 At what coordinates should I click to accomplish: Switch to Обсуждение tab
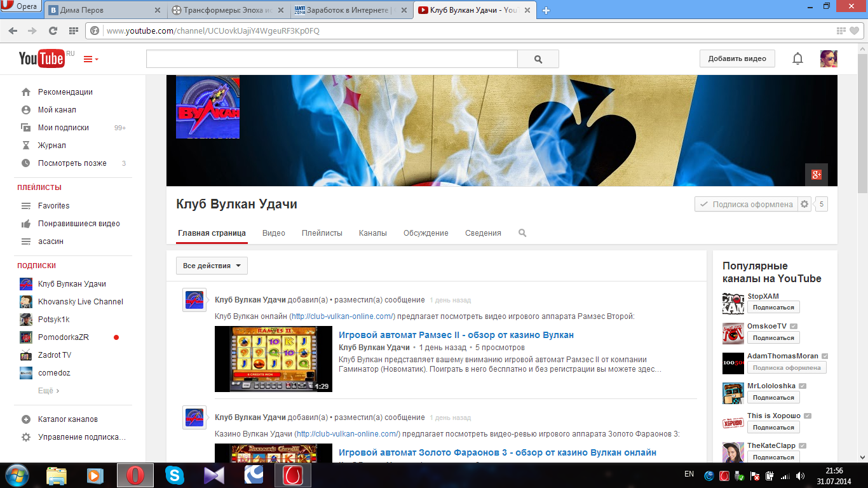tap(426, 233)
